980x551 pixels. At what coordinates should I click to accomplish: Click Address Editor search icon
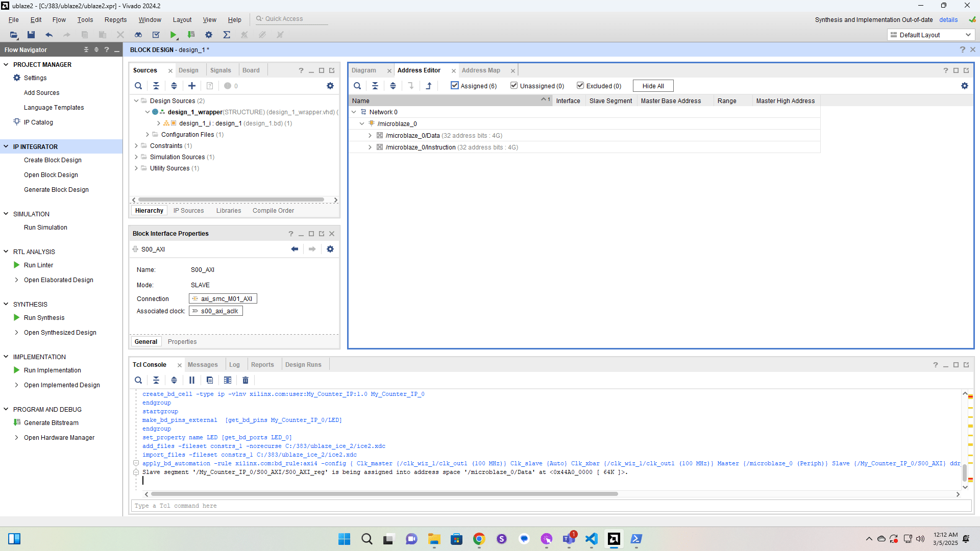coord(357,86)
